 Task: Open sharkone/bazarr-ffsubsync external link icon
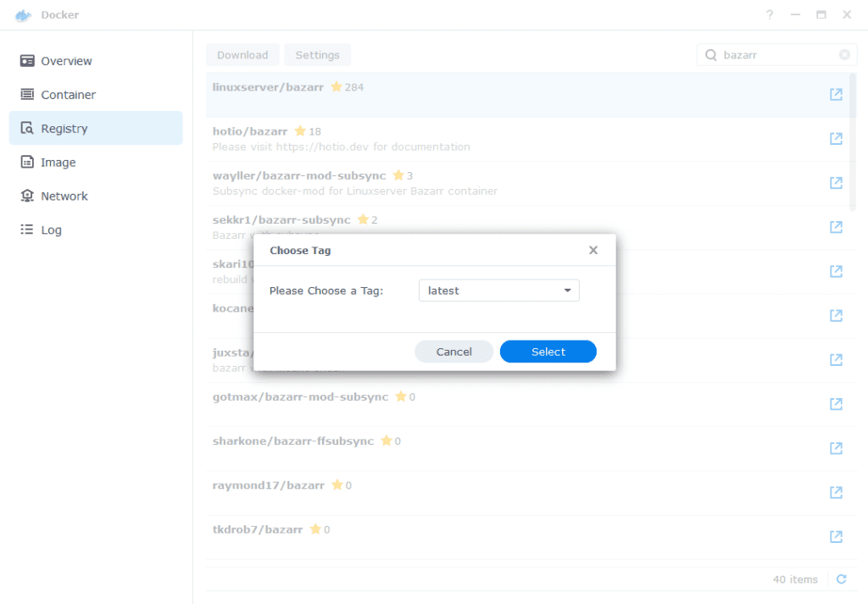836,449
